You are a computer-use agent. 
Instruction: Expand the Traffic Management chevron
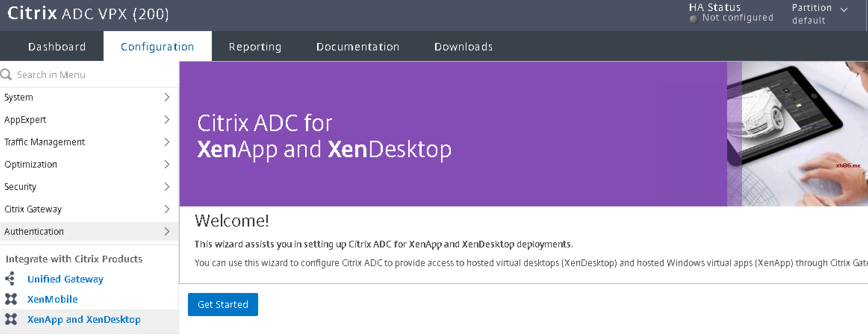(x=167, y=142)
